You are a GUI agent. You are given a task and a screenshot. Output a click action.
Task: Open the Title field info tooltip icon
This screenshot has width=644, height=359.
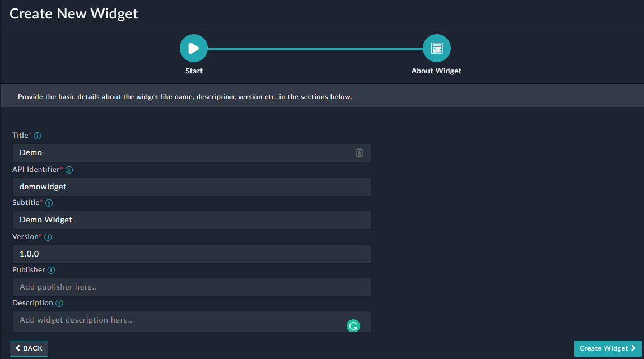click(x=37, y=136)
